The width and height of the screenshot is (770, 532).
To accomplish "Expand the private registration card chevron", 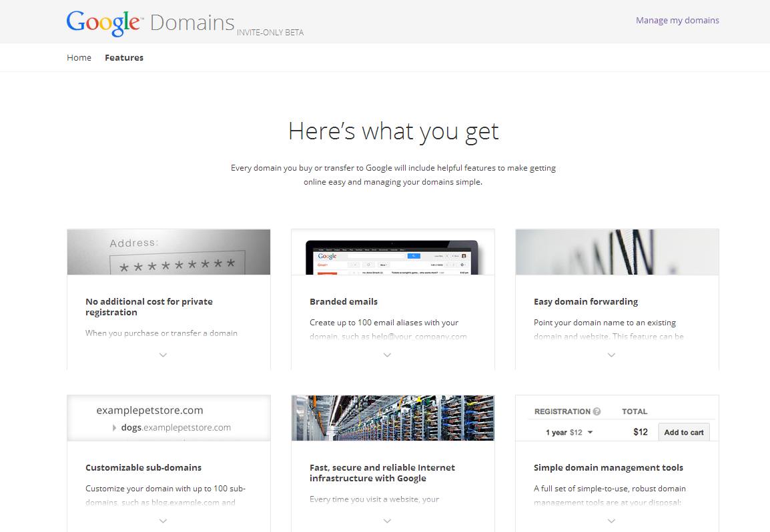I will point(163,355).
